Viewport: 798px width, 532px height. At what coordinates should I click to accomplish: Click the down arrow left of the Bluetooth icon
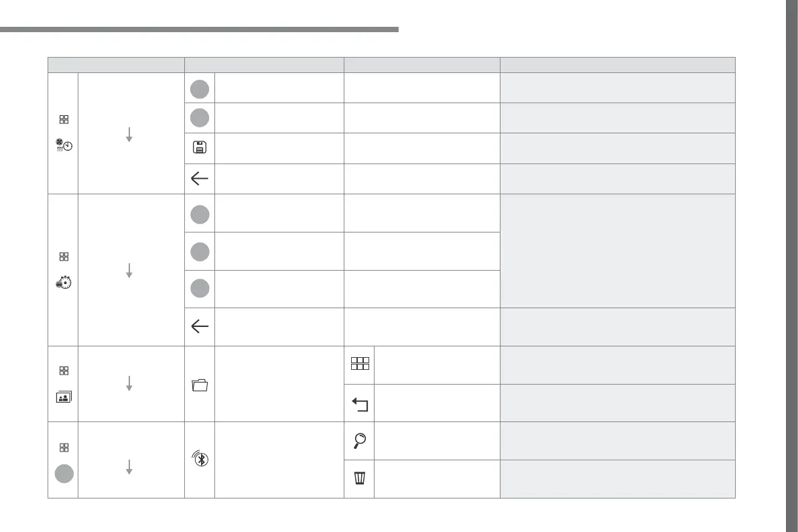129,466
